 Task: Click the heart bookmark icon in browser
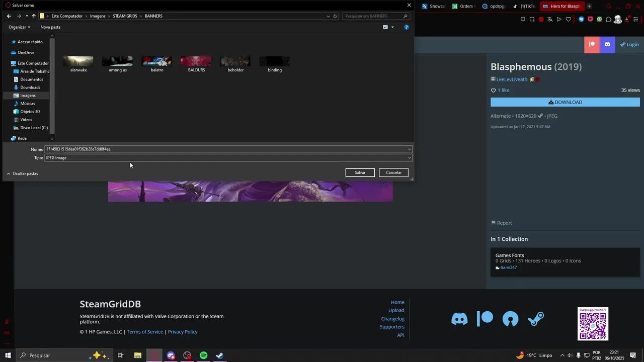click(x=569, y=19)
